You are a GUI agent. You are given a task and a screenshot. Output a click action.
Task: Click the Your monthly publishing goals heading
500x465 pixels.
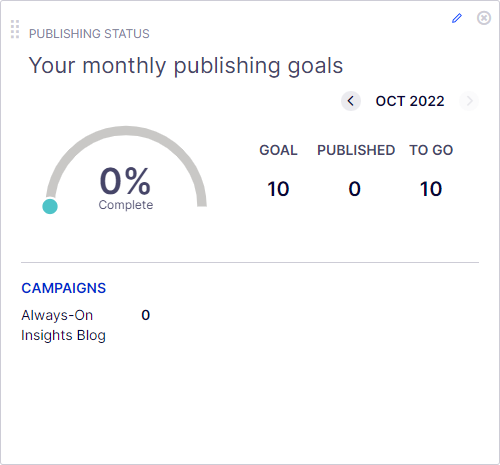click(186, 66)
